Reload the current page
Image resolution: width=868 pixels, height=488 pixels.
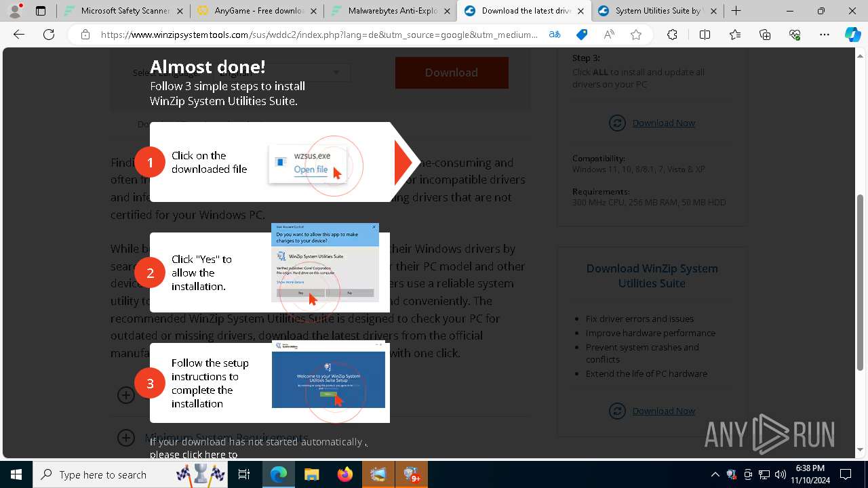pyautogui.click(x=49, y=35)
